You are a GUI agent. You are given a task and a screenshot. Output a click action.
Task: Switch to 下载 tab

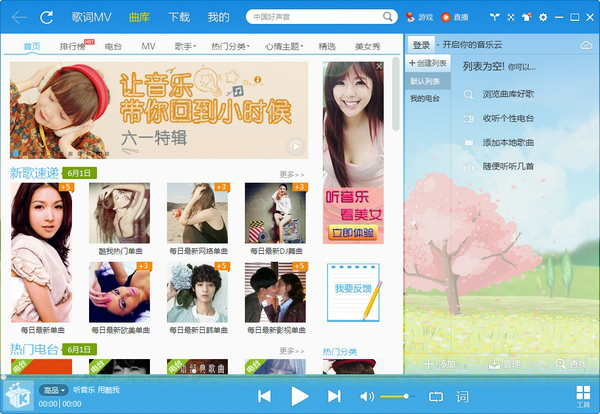tap(179, 17)
